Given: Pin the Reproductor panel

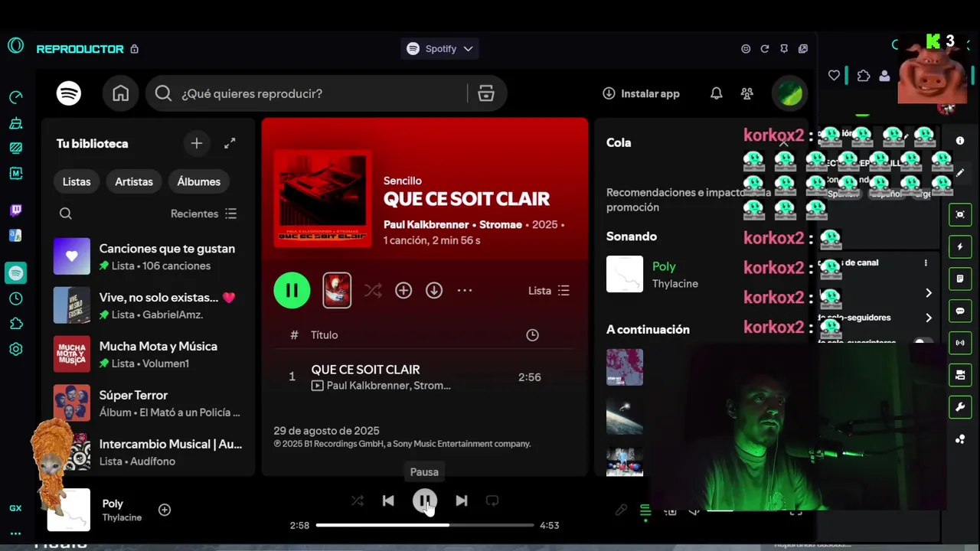Looking at the screenshot, I should (783, 48).
